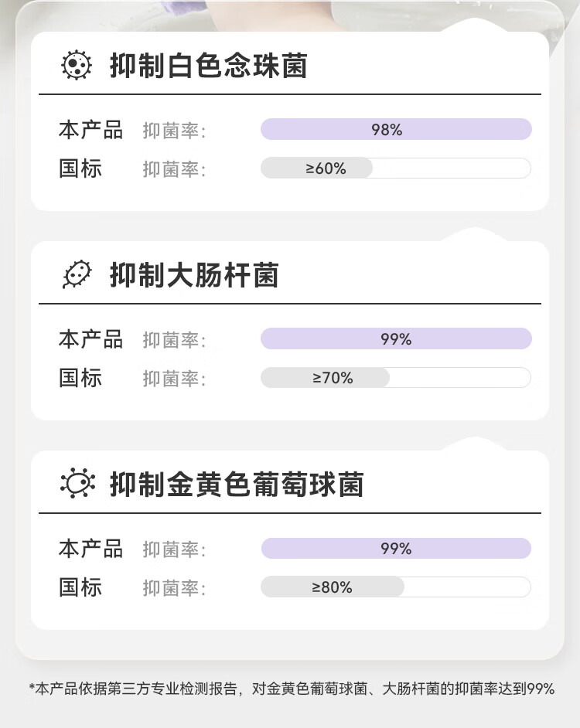Click the Staphylococcus aureus germ icon

click(77, 484)
